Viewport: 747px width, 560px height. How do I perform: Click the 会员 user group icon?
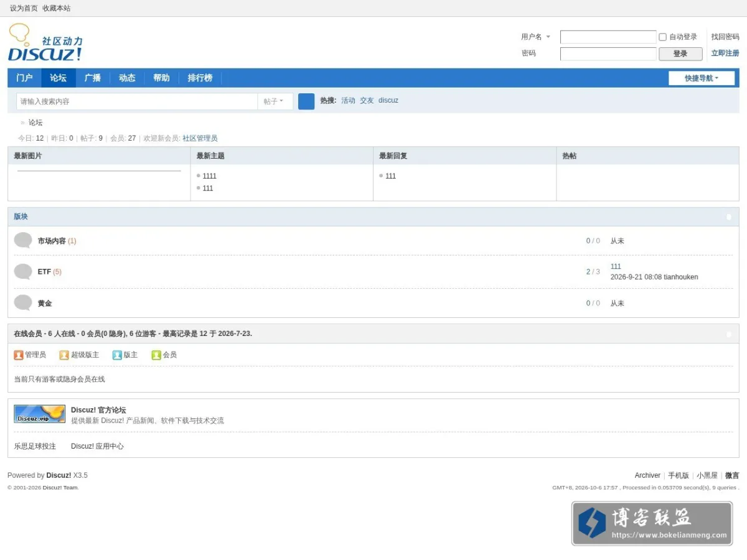[156, 355]
